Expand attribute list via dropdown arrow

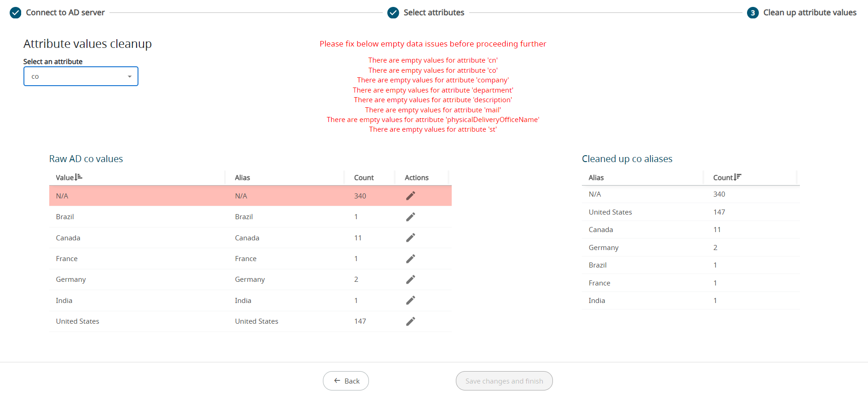[130, 76]
